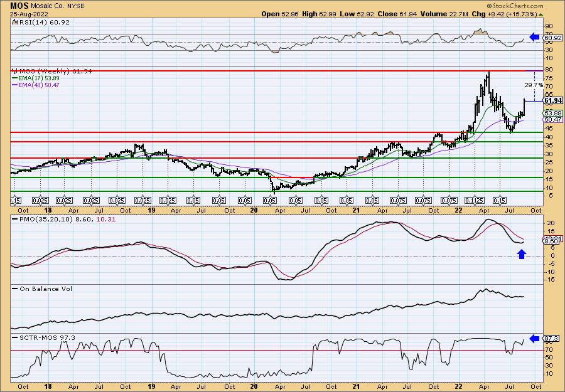The image size is (565, 392).
Task: Click the 0.1125 dividend marker
Action: tap(475, 200)
